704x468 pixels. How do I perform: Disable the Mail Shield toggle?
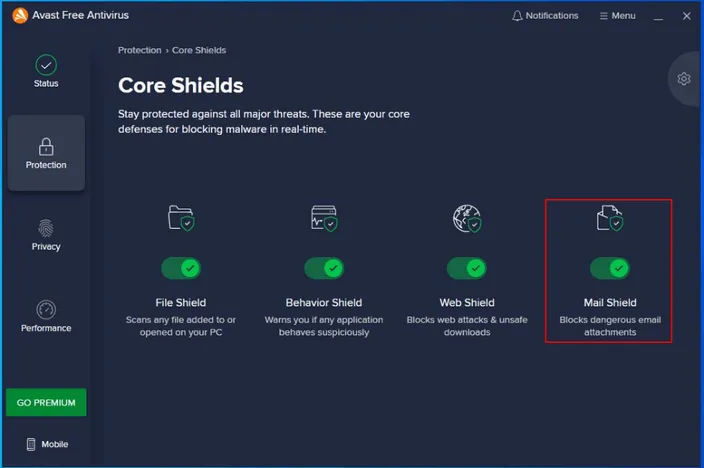610,268
